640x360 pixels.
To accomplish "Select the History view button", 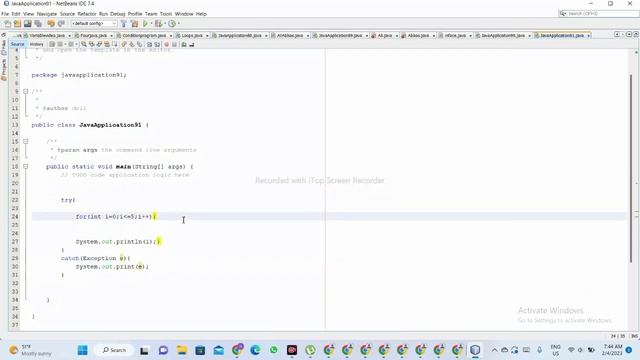I will pyautogui.click(x=36, y=44).
